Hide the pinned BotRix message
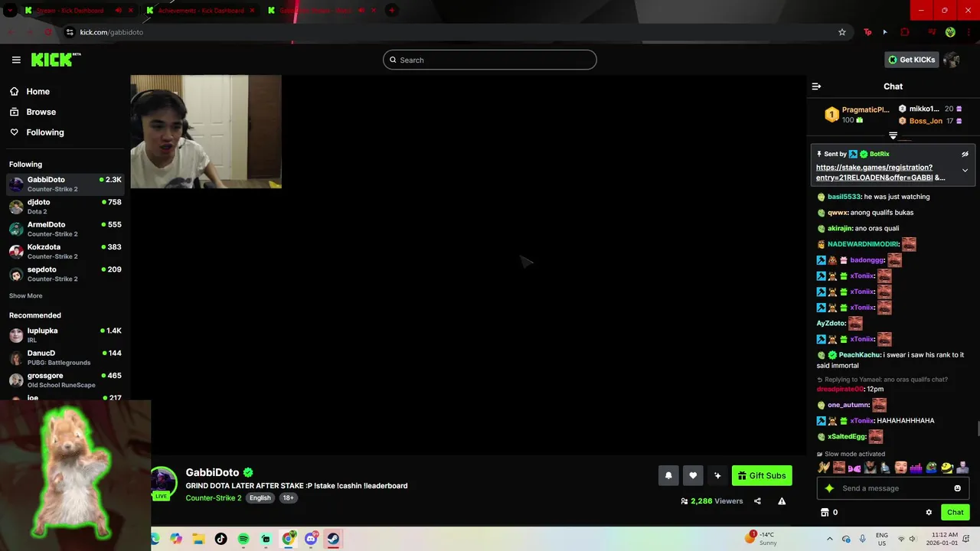The width and height of the screenshot is (980, 551). coord(965,154)
